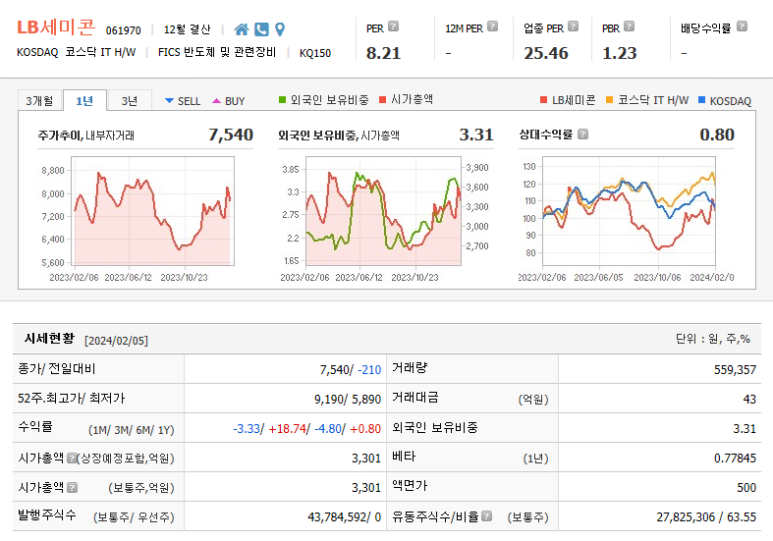Select the 1년 chart period tab
The height and width of the screenshot is (541, 773).
point(85,101)
